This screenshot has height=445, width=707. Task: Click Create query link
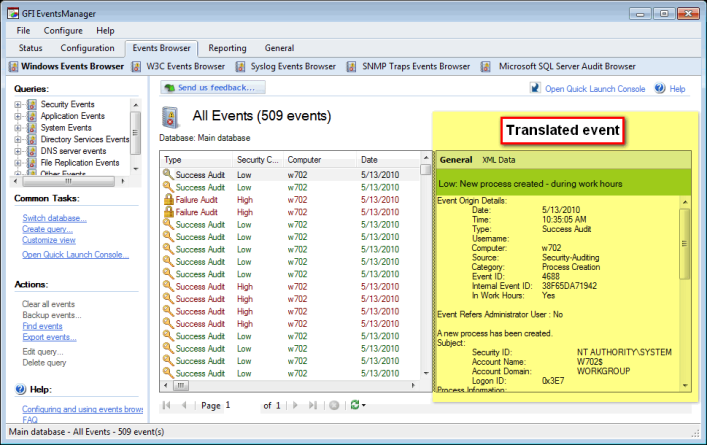click(x=47, y=229)
